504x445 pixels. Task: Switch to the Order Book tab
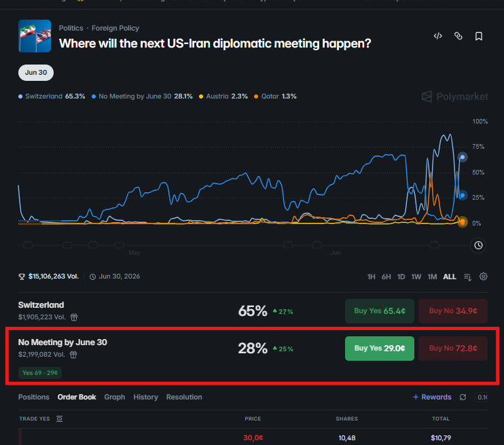point(77,397)
